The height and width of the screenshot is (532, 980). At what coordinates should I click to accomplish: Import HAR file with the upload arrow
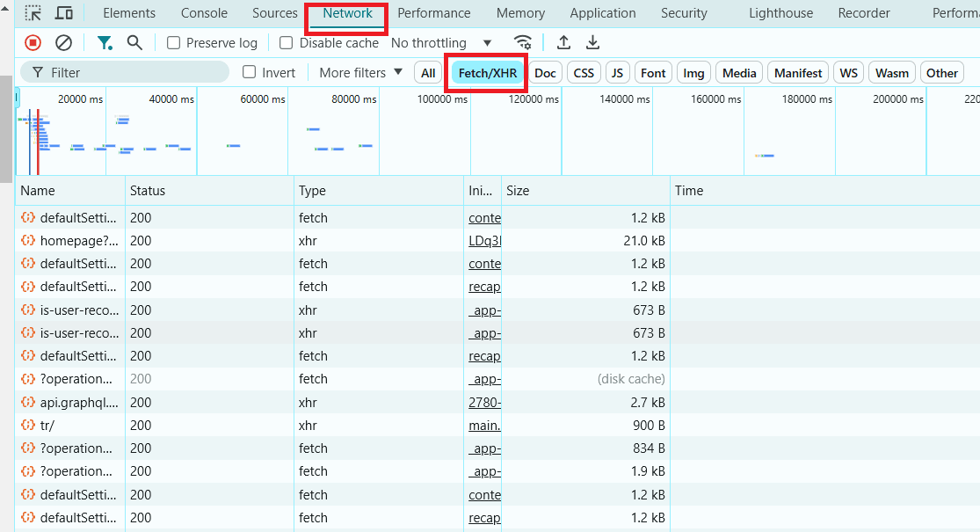pos(563,42)
